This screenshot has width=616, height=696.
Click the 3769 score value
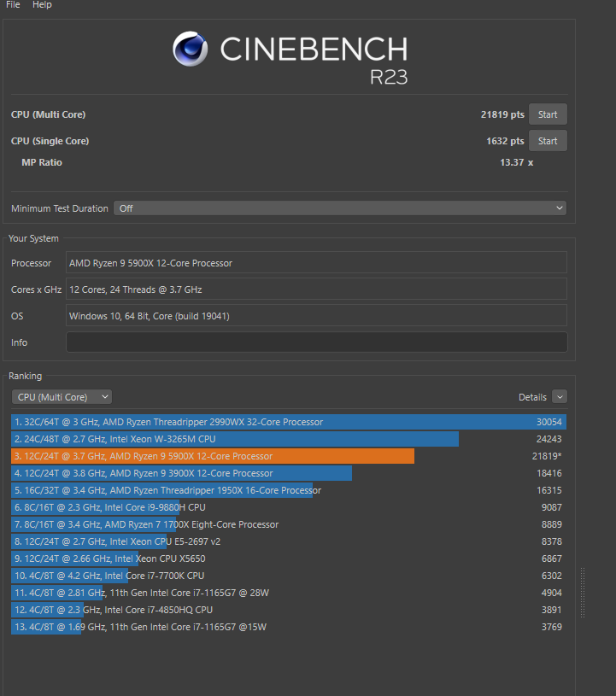[552, 627]
